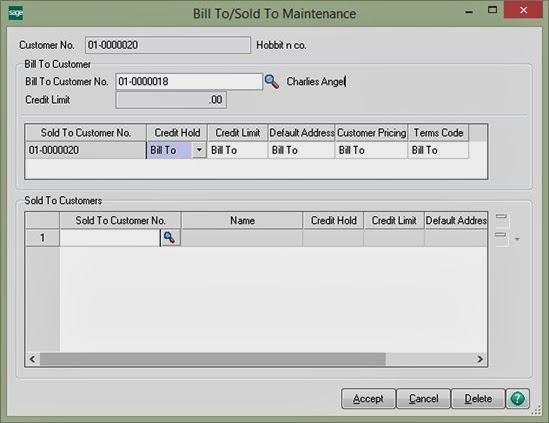The width and height of the screenshot is (549, 423).
Task: Click the empty Sold To Customer No. cell in row 1
Action: click(110, 238)
